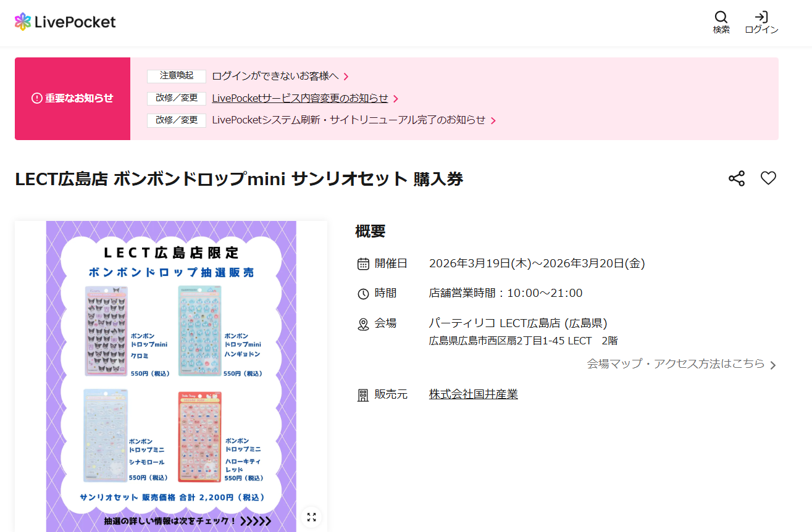Click the 重要なお知らせ pink banner
This screenshot has width=812, height=532.
point(72,99)
